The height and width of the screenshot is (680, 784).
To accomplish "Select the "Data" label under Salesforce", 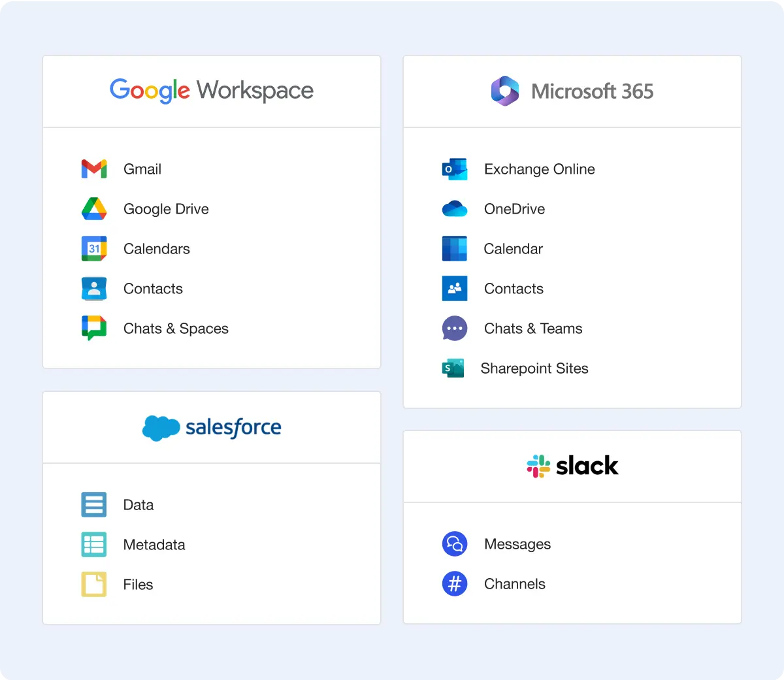I will tap(139, 505).
